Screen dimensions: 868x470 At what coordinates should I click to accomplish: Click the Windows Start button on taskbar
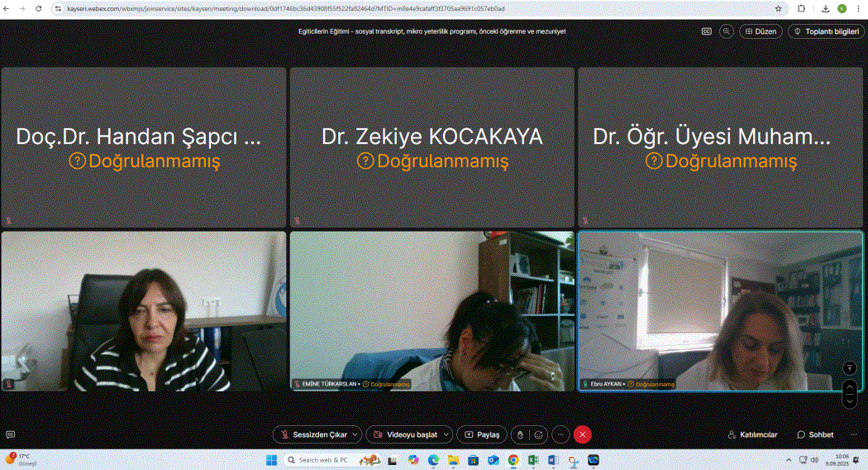271,459
